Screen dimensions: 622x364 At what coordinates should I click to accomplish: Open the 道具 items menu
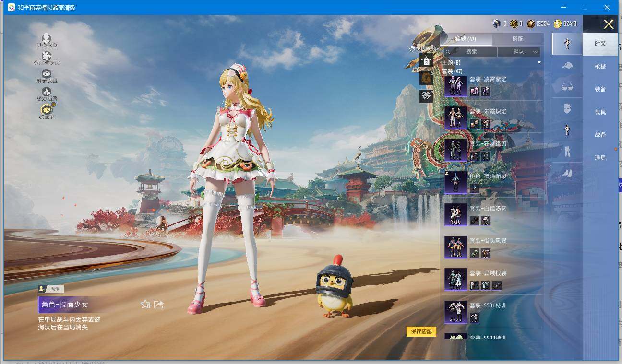[x=600, y=158]
